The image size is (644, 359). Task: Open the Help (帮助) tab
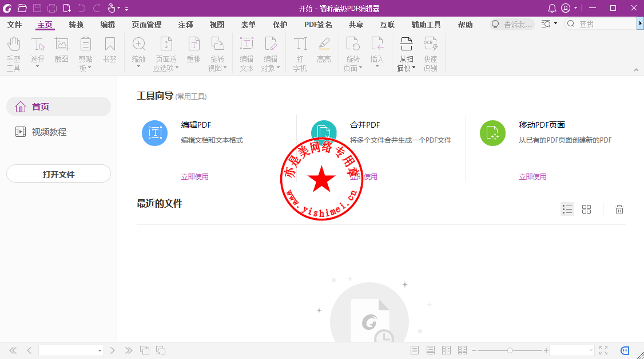[466, 25]
